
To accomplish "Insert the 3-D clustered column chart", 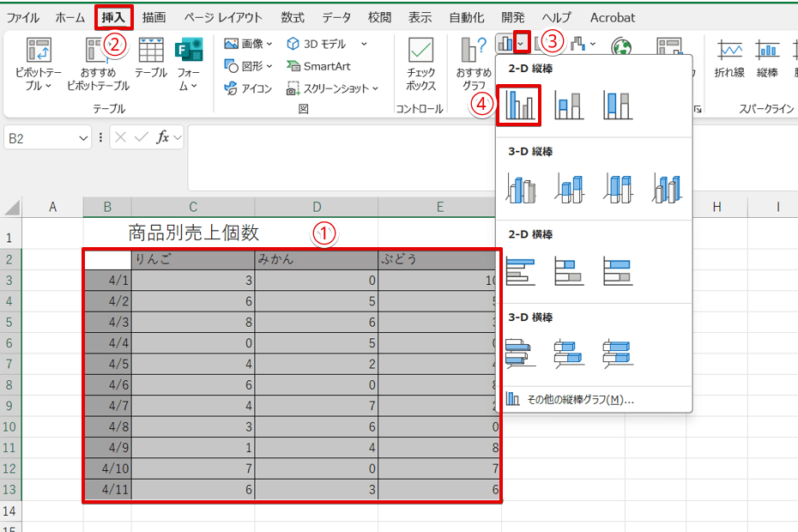I will (521, 188).
